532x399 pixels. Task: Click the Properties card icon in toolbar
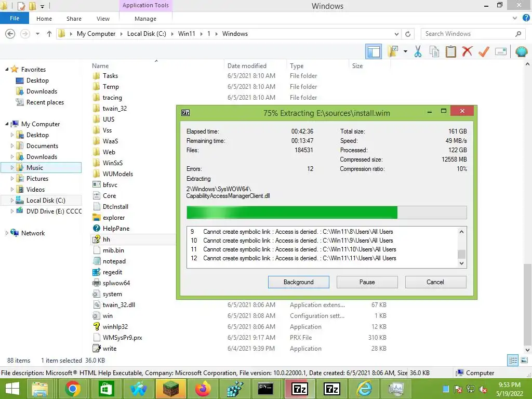click(x=501, y=51)
